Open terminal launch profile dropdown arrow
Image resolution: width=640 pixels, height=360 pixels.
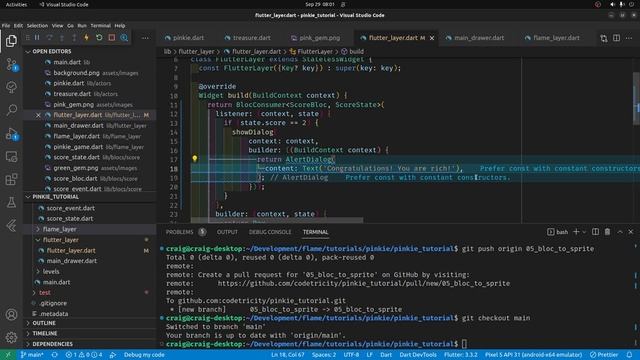584,232
